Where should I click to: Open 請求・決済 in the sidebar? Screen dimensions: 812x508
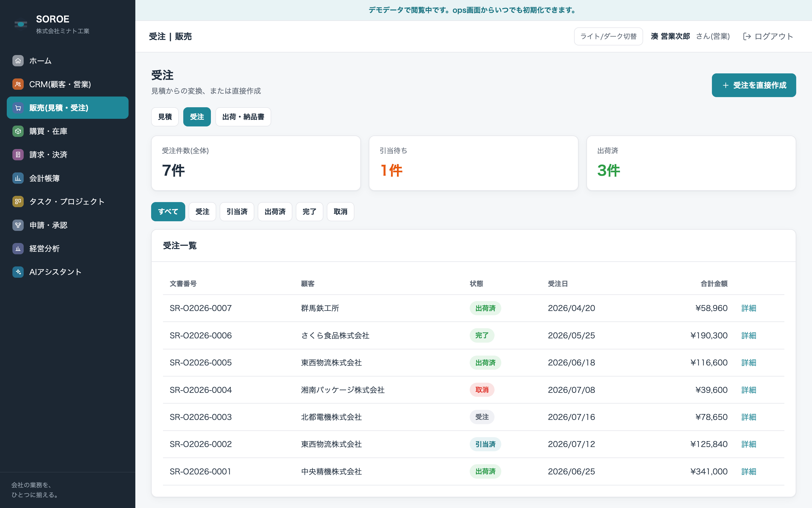[67, 155]
